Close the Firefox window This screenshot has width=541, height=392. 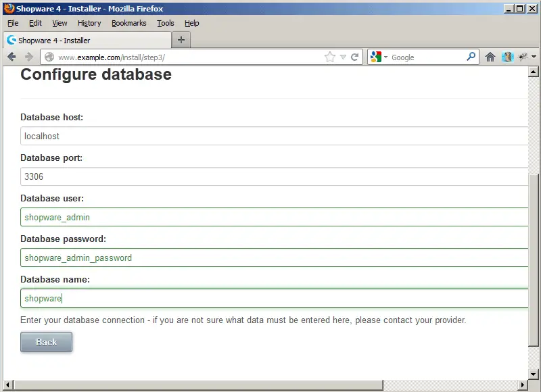(532, 9)
